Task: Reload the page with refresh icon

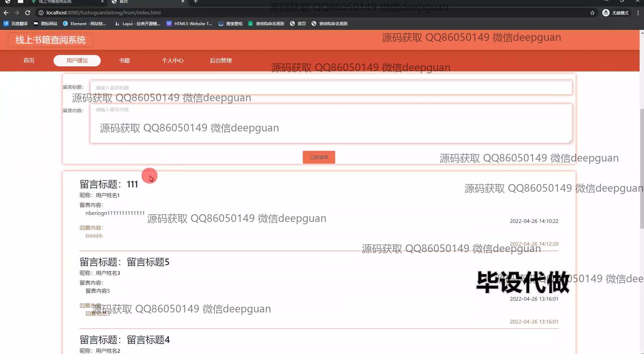Action: [x=28, y=13]
